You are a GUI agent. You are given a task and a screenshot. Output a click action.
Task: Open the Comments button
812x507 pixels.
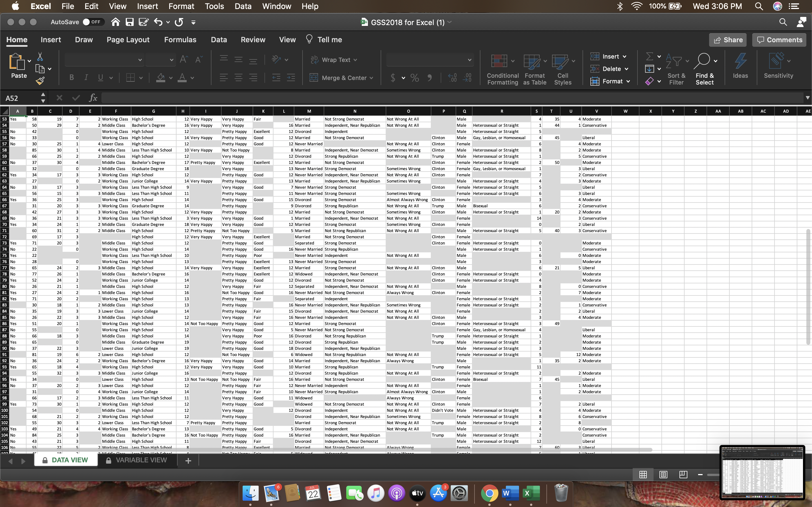(779, 40)
